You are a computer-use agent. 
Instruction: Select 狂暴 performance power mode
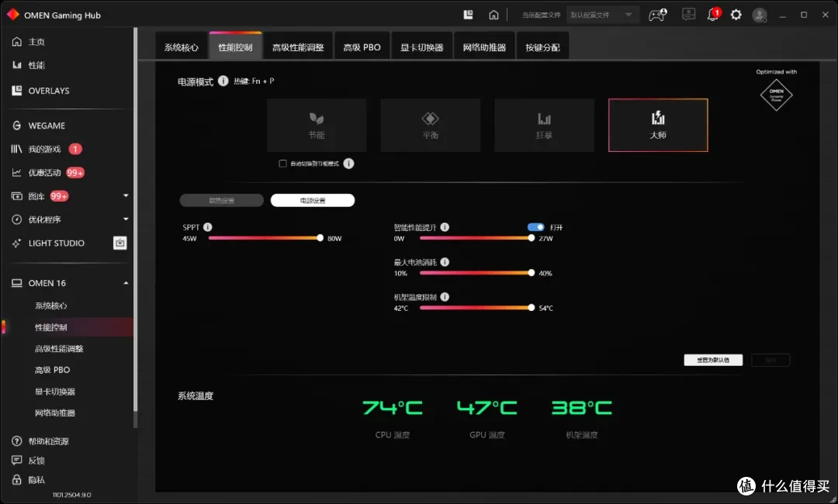[544, 125]
